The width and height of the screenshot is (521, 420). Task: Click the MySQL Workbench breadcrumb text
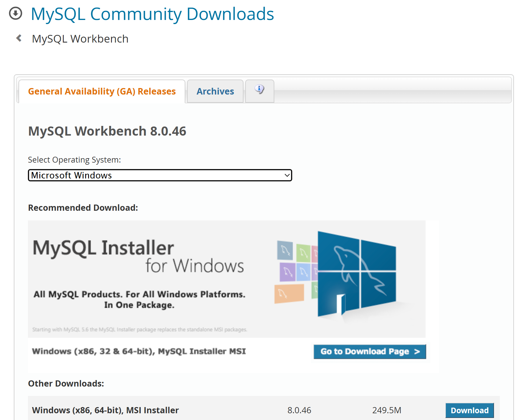pyautogui.click(x=80, y=39)
